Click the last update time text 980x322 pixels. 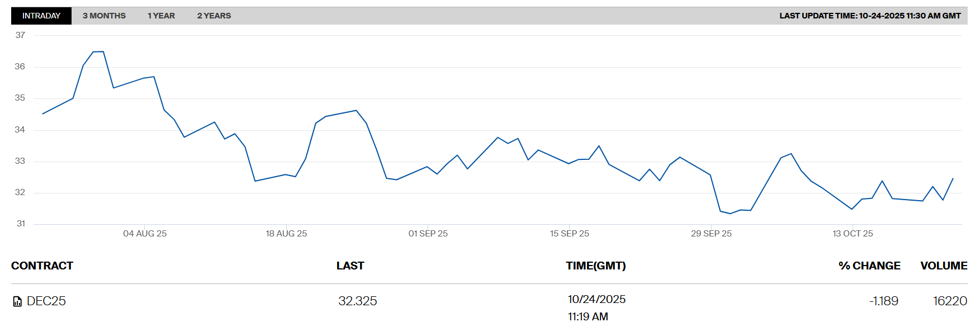[870, 16]
